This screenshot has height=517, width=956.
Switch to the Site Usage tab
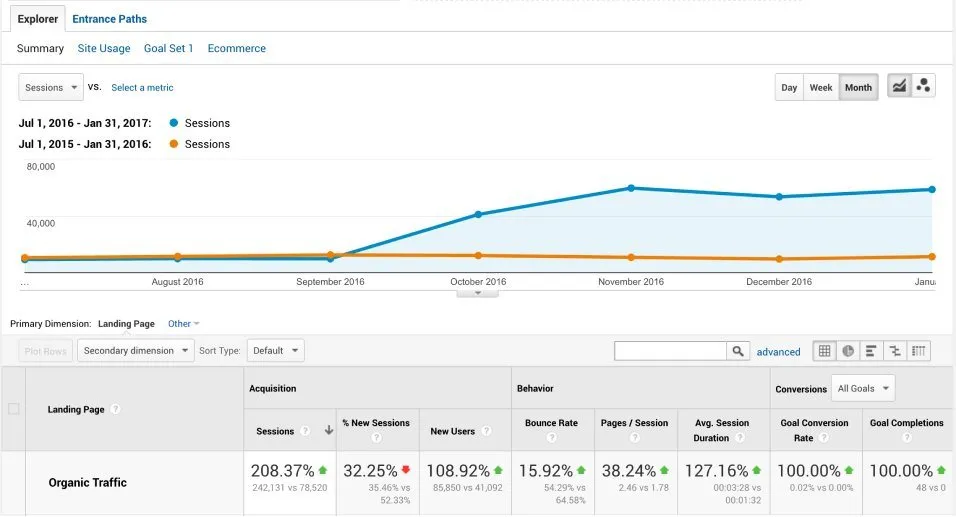point(104,48)
